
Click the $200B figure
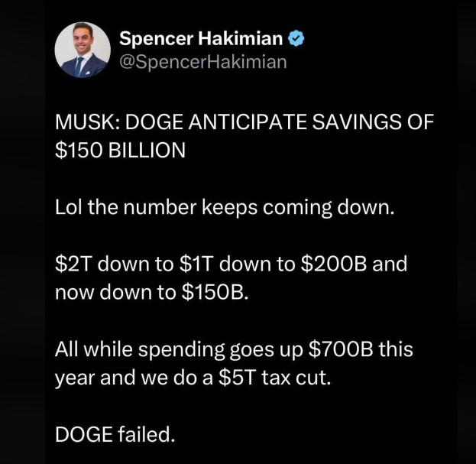click(x=333, y=264)
